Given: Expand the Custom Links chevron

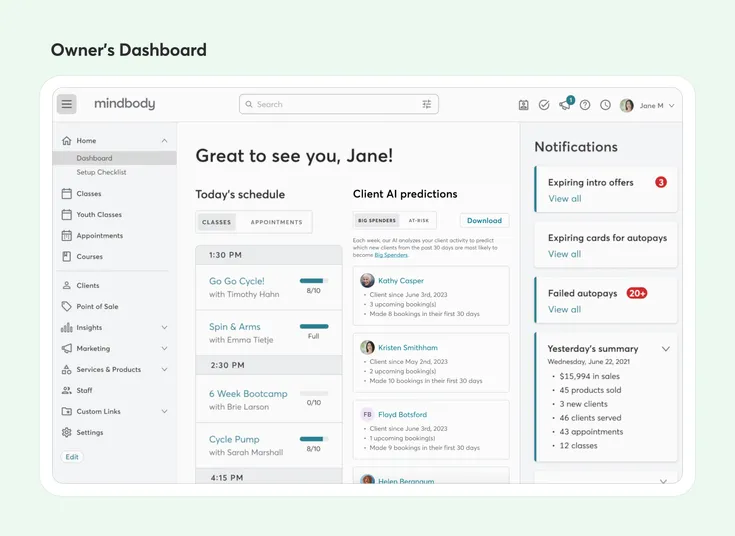Looking at the screenshot, I should tap(165, 411).
